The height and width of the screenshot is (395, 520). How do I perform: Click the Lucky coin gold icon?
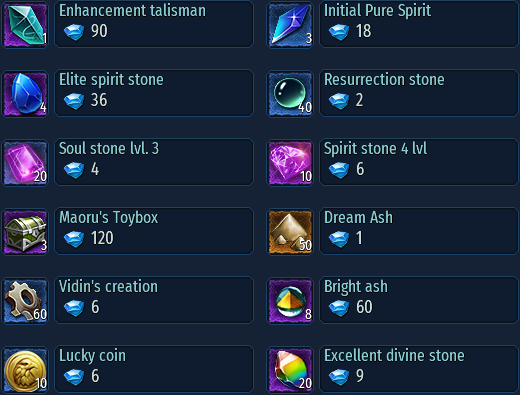tap(25, 369)
